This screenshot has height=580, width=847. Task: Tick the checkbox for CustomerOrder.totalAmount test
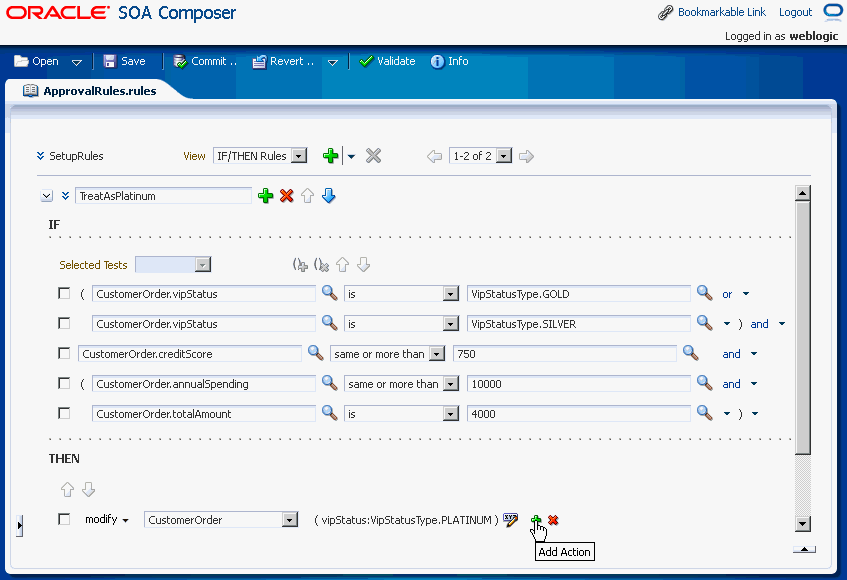(64, 413)
